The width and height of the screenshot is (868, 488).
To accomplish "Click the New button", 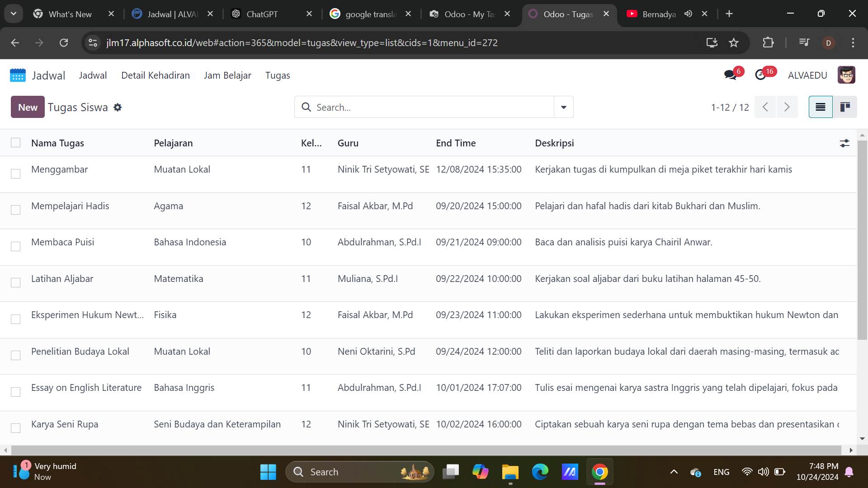I will 28,107.
